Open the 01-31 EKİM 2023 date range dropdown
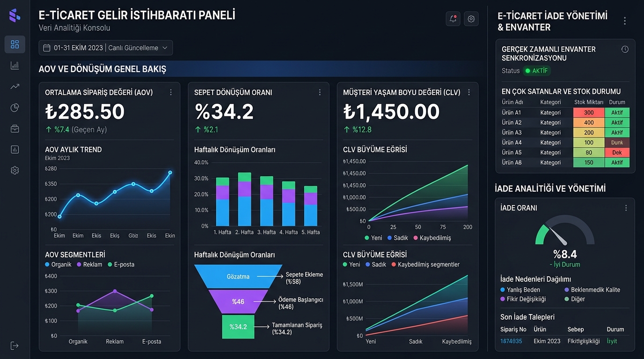The width and height of the screenshot is (644, 359). [x=106, y=48]
